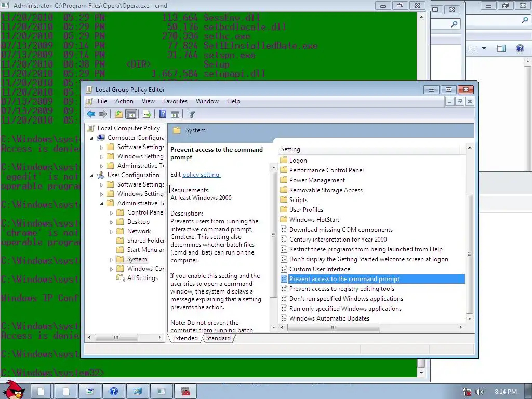Collapse the User Configuration node
The image size is (532, 399).
91,176
